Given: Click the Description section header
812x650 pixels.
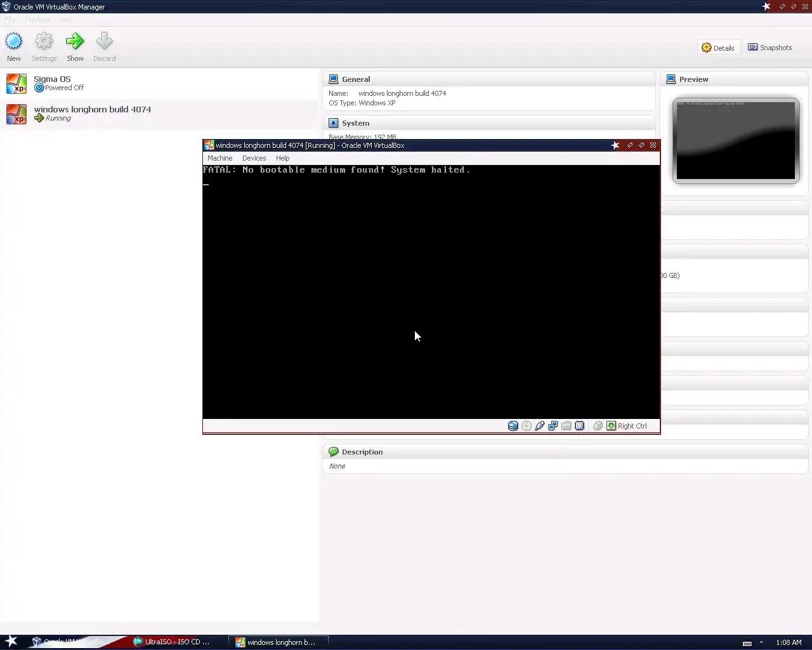Looking at the screenshot, I should [x=565, y=452].
